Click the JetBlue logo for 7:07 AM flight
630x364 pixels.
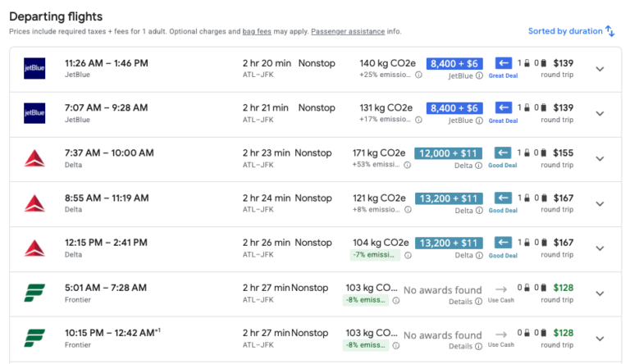click(x=34, y=113)
